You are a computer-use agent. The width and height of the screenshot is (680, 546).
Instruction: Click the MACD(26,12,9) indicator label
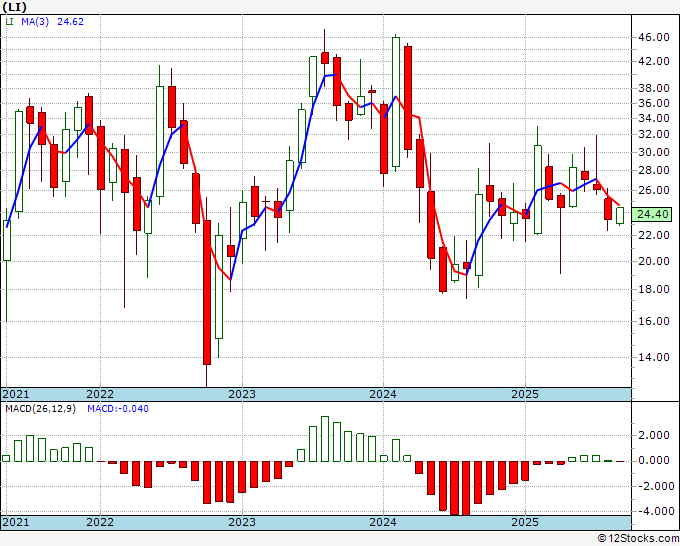pos(40,409)
